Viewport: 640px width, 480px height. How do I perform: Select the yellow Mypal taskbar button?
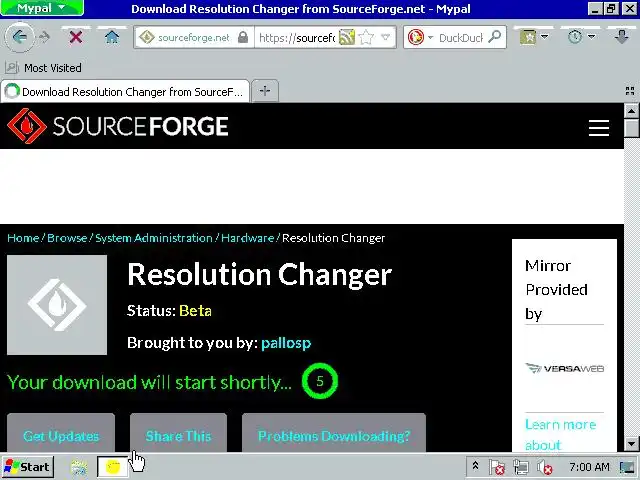click(113, 467)
